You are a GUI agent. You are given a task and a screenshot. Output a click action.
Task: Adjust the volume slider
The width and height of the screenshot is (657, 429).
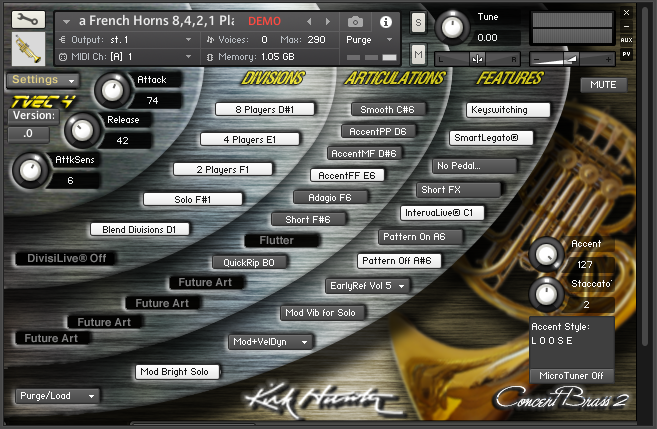tap(572, 59)
